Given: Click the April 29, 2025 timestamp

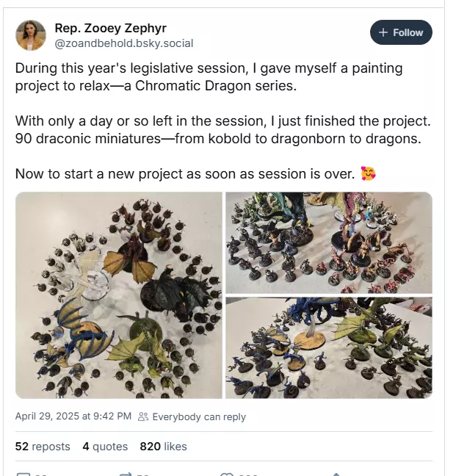Looking at the screenshot, I should (73, 416).
